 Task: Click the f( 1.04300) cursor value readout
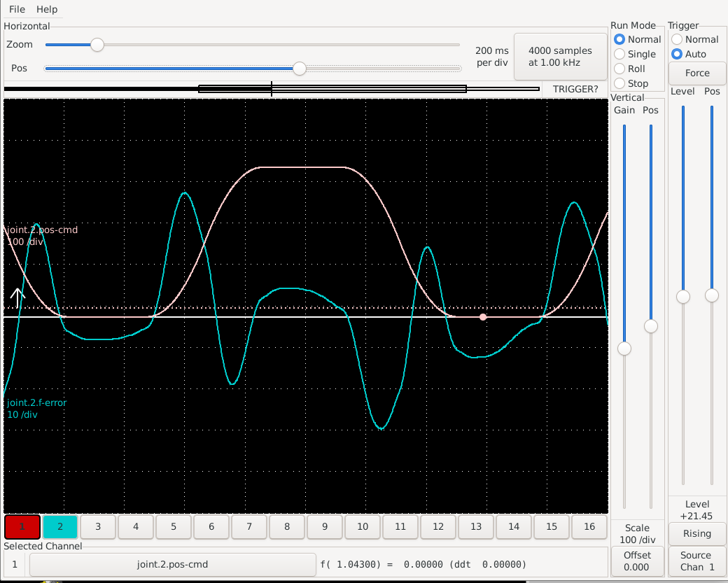coord(423,564)
